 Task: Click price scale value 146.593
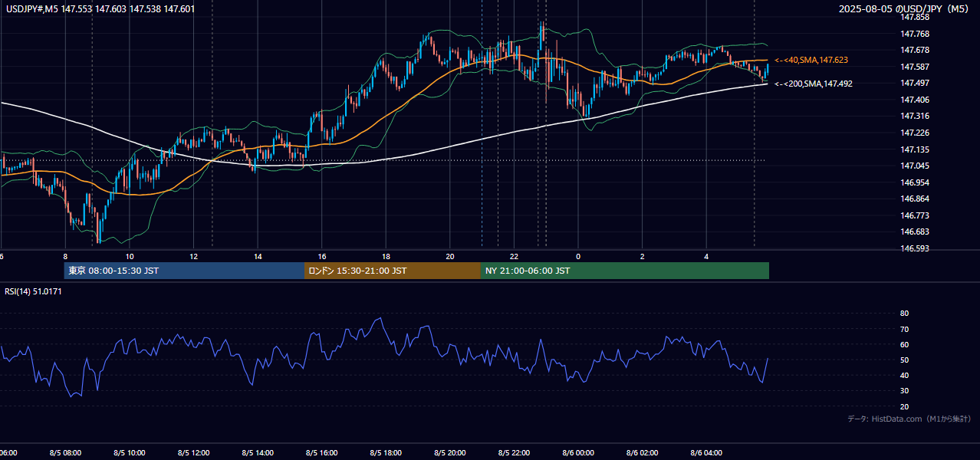tap(916, 248)
